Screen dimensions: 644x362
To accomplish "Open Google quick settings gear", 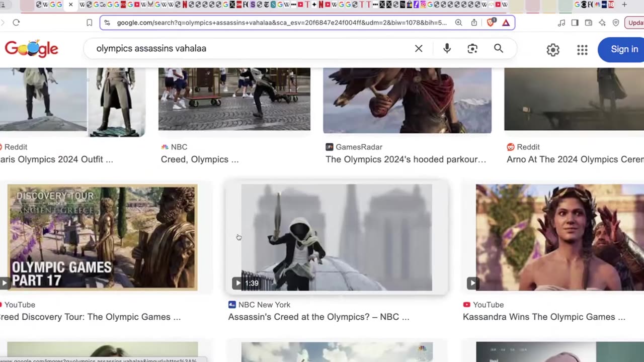I will (x=553, y=49).
